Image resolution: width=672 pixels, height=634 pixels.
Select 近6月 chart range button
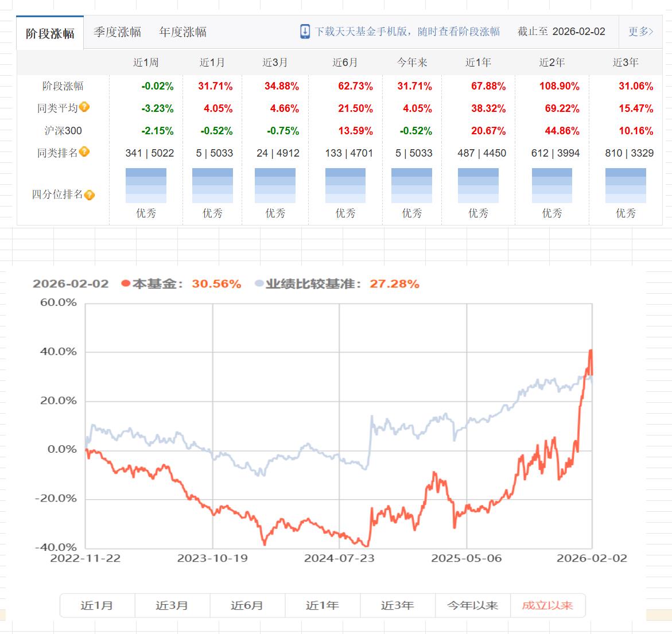tap(247, 605)
